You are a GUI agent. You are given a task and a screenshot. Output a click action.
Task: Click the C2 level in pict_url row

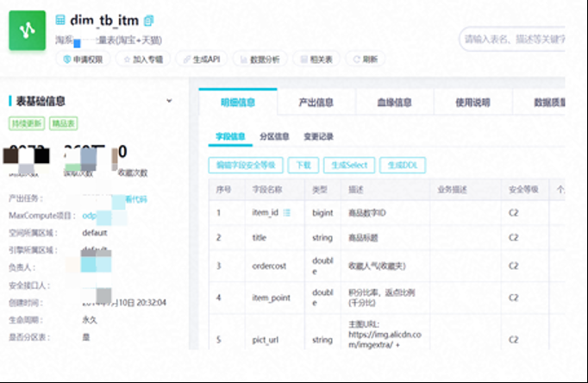513,340
